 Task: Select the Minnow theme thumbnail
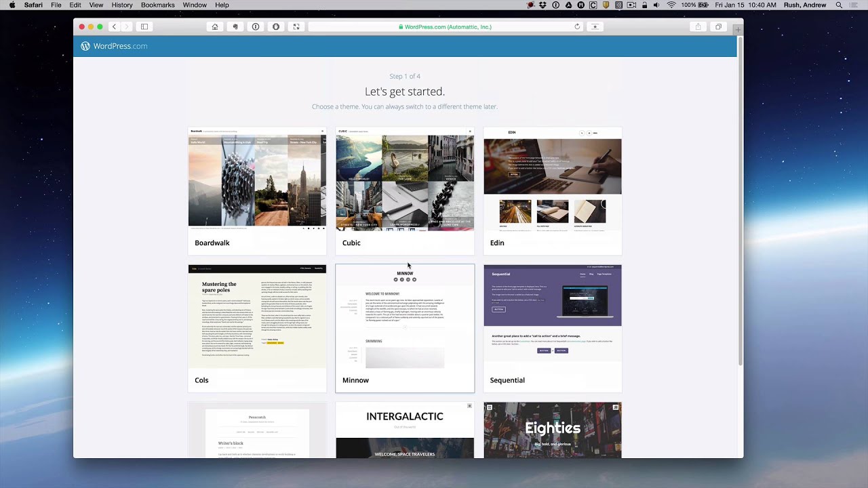click(x=405, y=317)
